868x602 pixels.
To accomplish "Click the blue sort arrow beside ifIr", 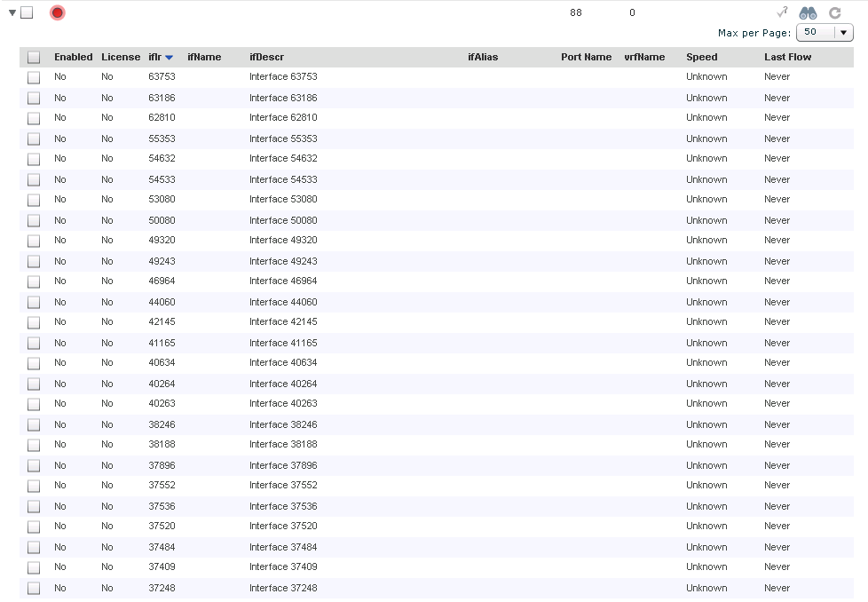I will click(169, 58).
